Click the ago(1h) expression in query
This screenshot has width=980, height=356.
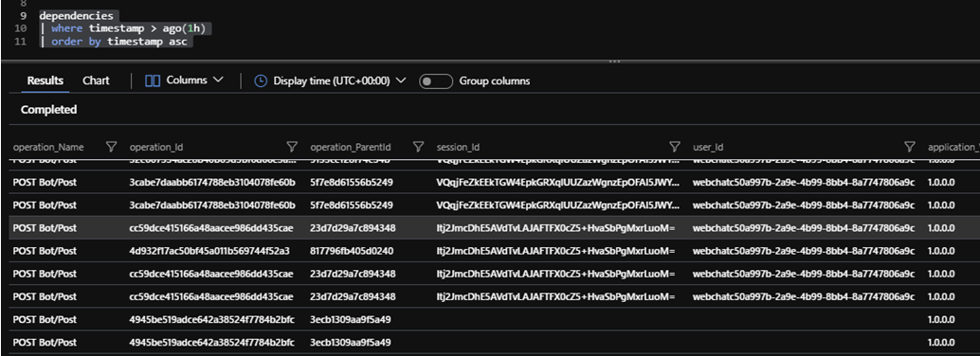pos(185,28)
